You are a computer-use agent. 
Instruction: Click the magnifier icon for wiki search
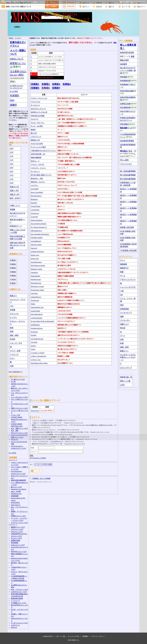[x=31, y=479]
